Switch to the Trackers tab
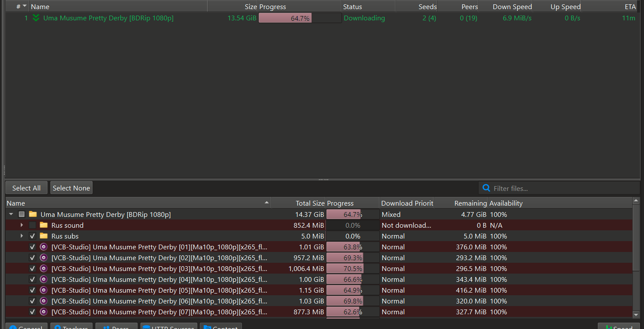Viewport: 644px width, 329px height. 71,326
